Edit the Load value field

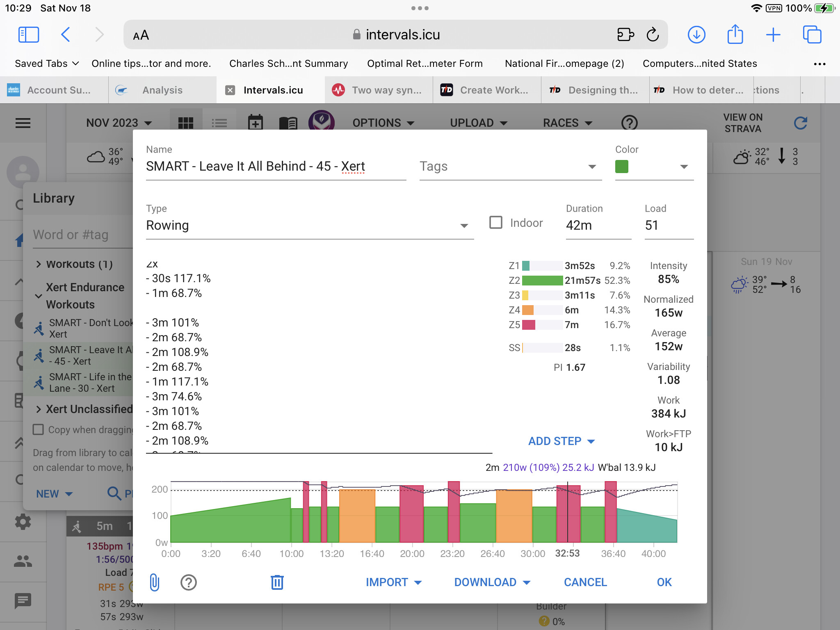[669, 226]
